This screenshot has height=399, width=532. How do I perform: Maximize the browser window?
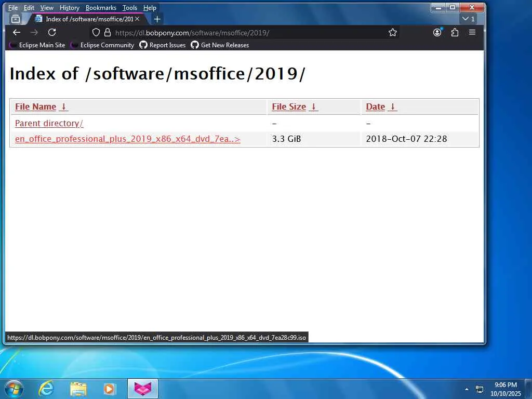(x=453, y=7)
